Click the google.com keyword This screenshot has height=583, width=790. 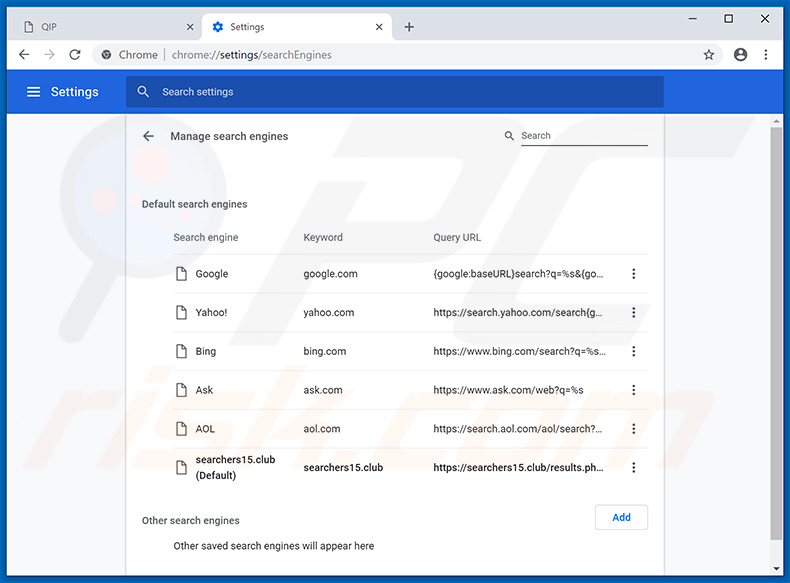pyautogui.click(x=330, y=274)
